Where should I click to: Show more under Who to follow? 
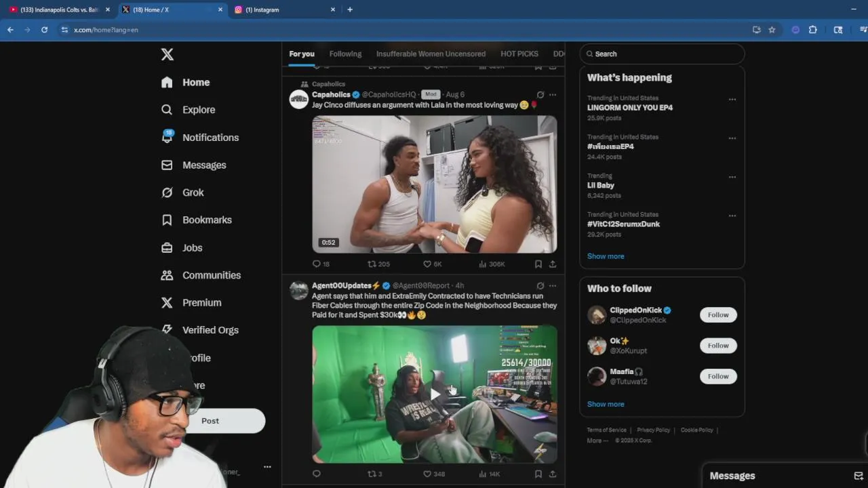(606, 404)
